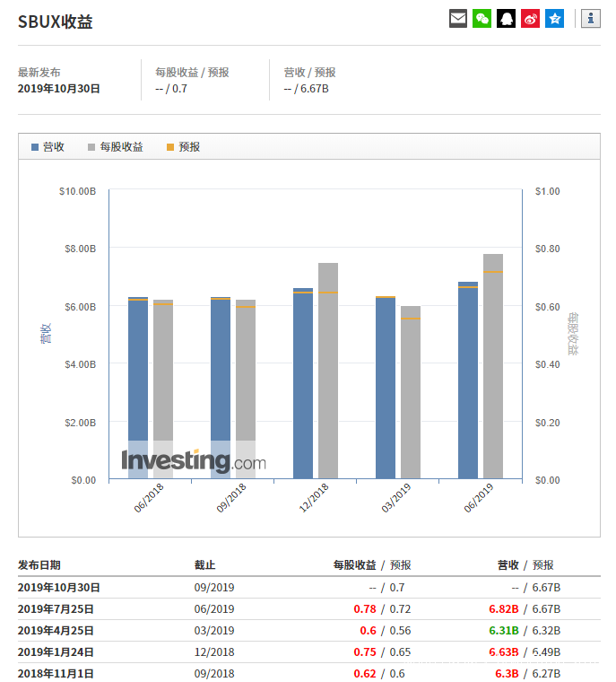Select the 06/2018 blue revenue bar

point(138,388)
